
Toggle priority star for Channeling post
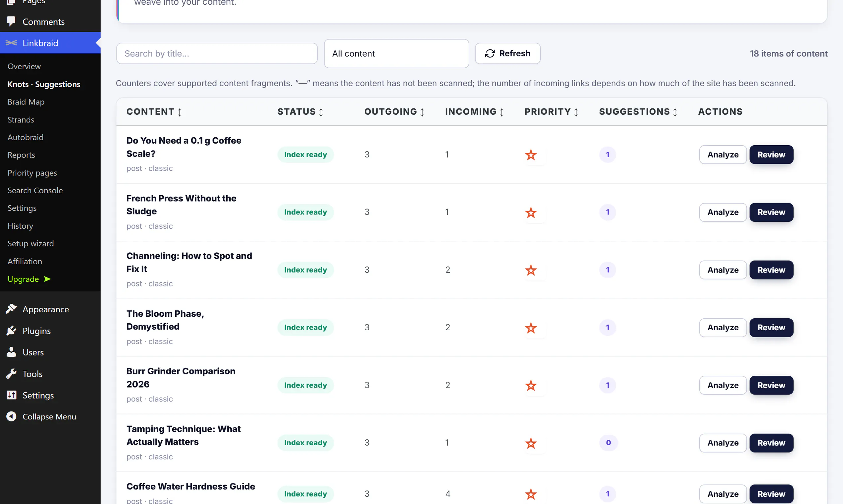[531, 270]
